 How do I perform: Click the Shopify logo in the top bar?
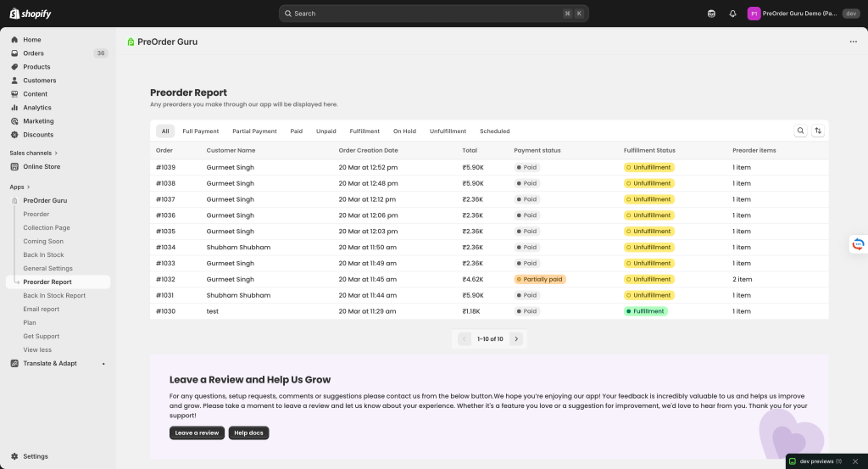click(31, 14)
